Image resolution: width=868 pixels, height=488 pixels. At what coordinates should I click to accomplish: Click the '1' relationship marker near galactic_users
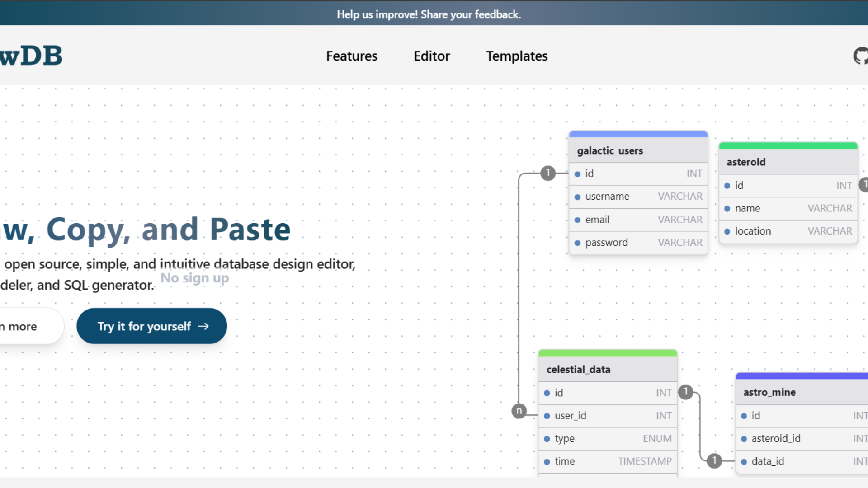tap(548, 173)
